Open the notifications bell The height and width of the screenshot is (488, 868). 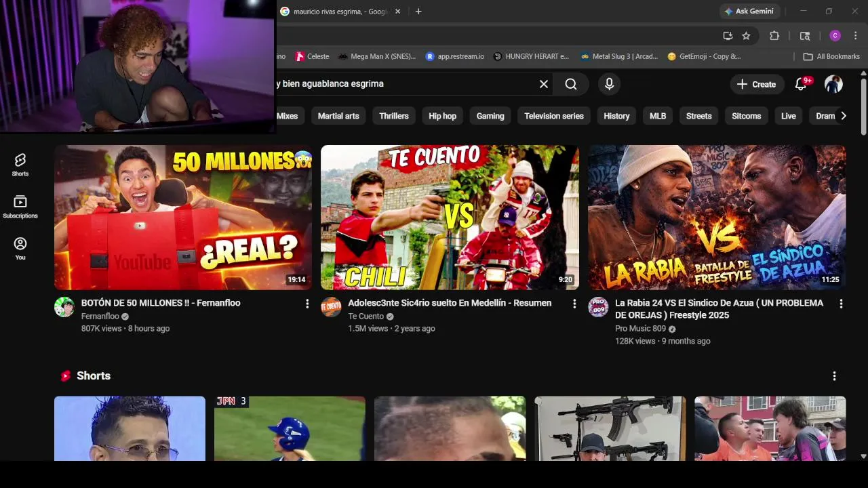coord(801,84)
